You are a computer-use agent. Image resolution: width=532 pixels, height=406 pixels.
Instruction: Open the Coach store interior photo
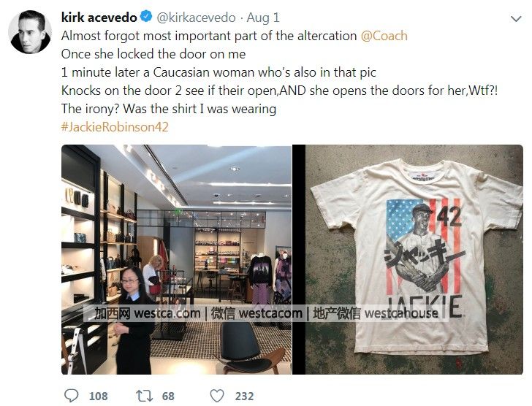click(x=176, y=260)
